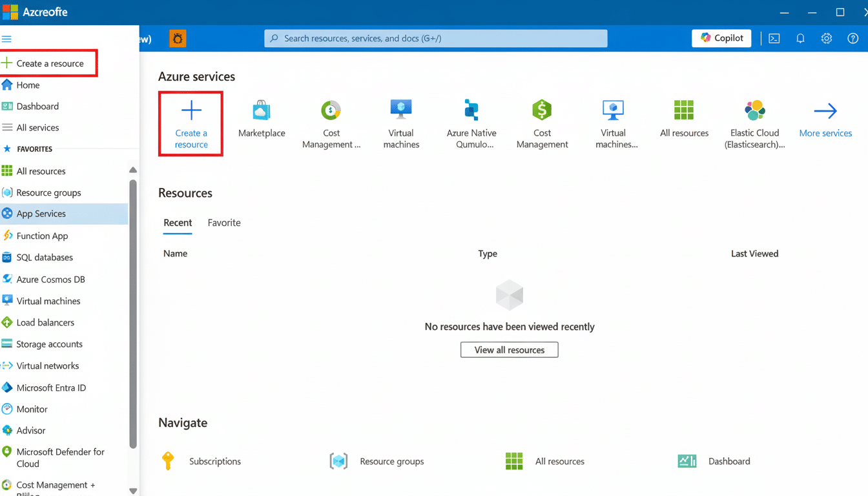The image size is (868, 496).
Task: Click the search resources input field
Action: [434, 38]
